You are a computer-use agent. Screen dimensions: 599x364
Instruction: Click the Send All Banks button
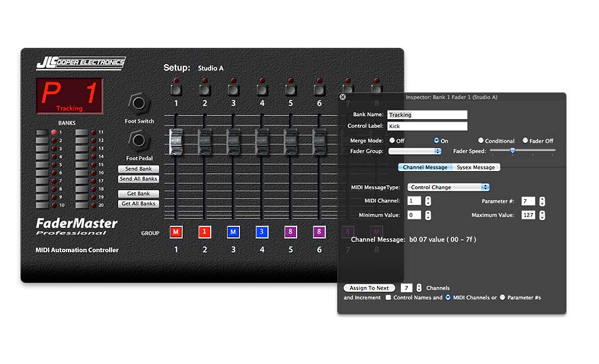(138, 179)
